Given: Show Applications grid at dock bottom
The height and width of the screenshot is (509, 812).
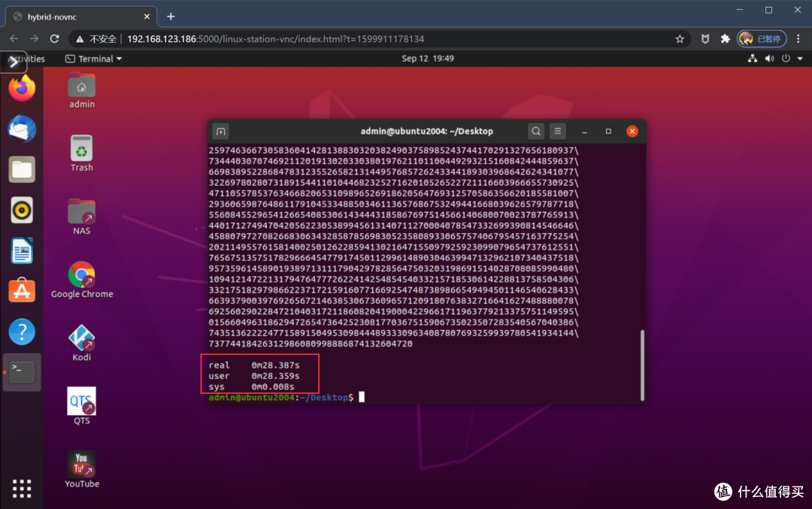Looking at the screenshot, I should pyautogui.click(x=22, y=488).
